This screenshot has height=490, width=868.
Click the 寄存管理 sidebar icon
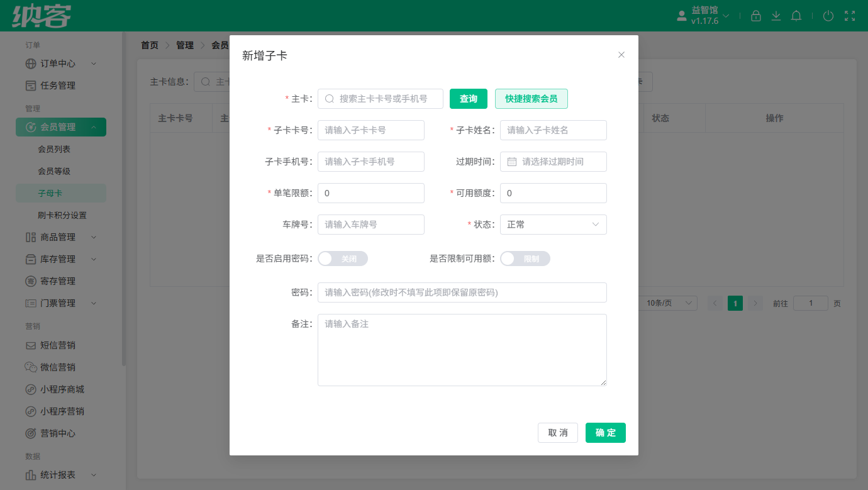[x=31, y=281]
